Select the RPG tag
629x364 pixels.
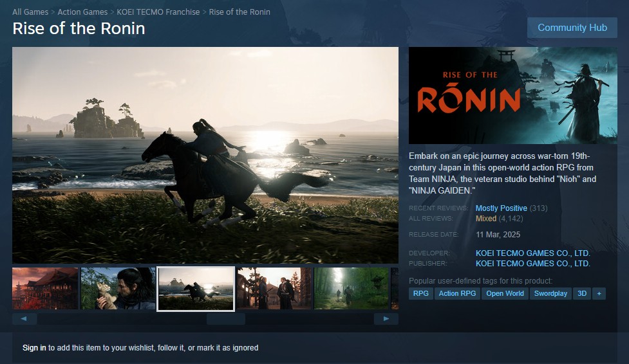point(421,293)
